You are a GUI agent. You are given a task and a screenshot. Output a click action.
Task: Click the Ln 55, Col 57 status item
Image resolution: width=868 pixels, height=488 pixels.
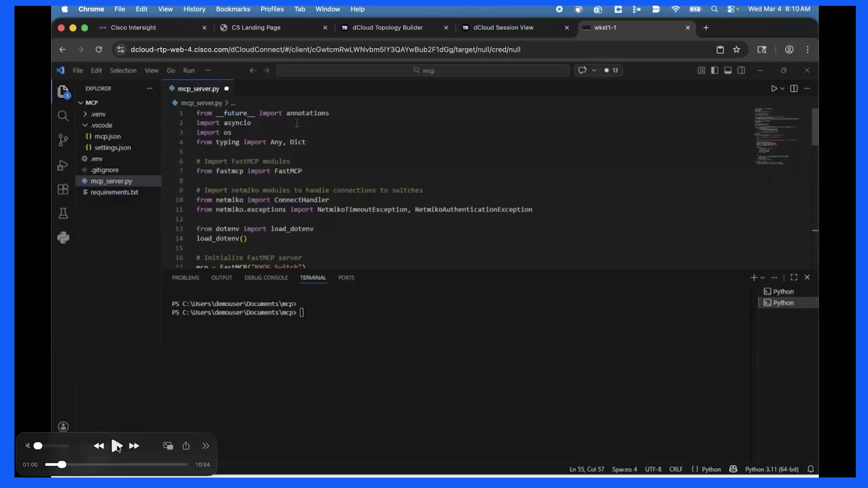pyautogui.click(x=586, y=469)
